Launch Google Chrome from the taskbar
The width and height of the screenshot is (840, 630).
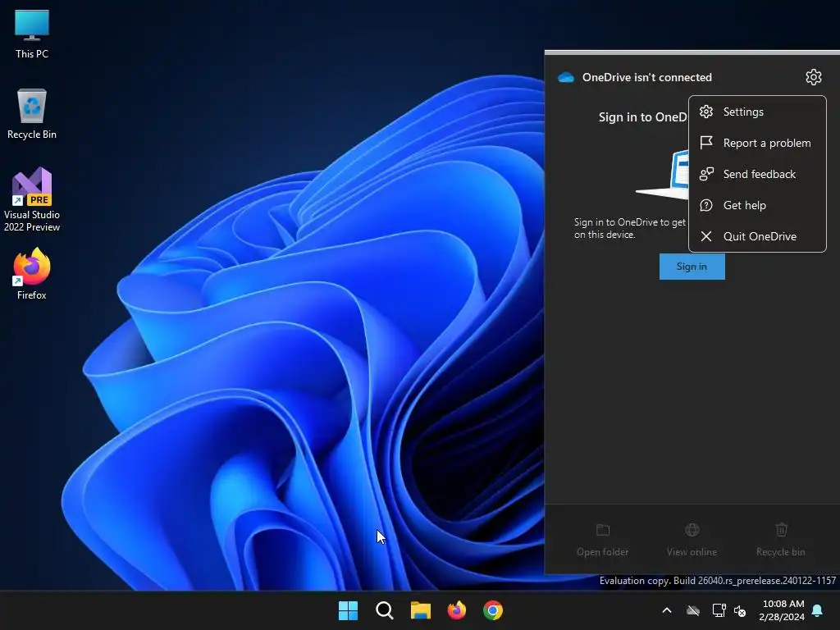coord(493,610)
